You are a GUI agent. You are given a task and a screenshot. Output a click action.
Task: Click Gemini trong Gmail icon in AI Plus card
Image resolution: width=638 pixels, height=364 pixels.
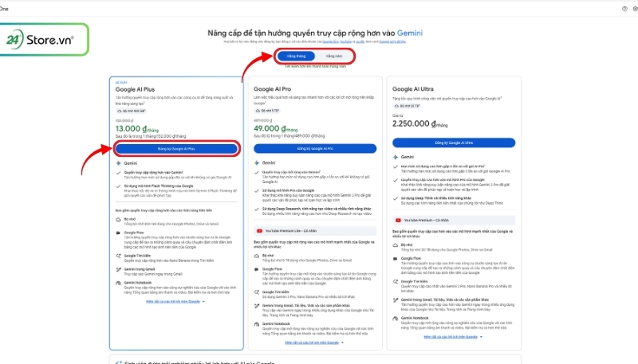pos(118,269)
